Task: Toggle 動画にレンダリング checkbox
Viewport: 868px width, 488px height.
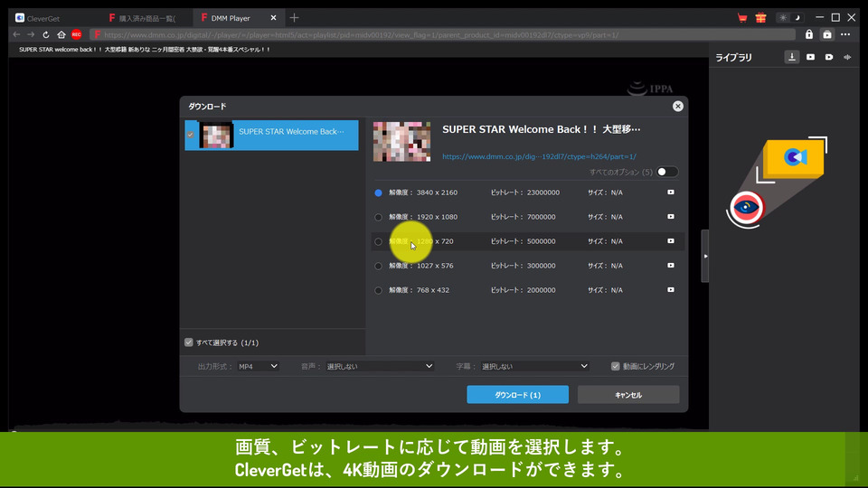Action: pos(615,366)
